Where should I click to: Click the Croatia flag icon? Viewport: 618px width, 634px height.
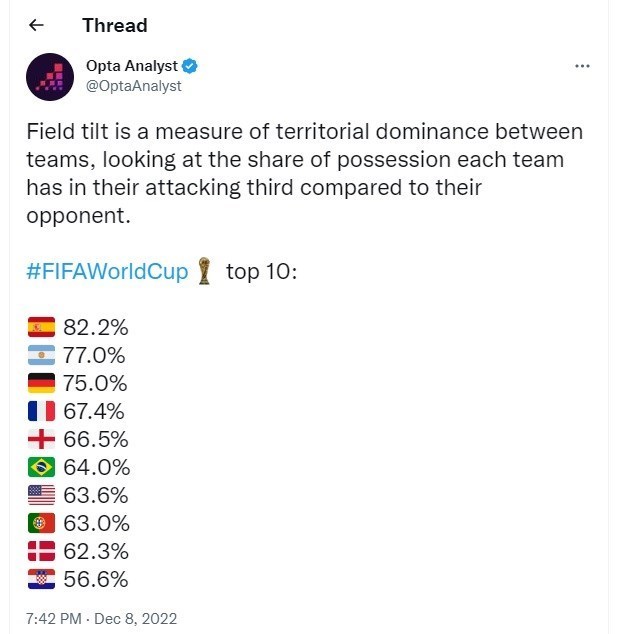pyautogui.click(x=41, y=579)
